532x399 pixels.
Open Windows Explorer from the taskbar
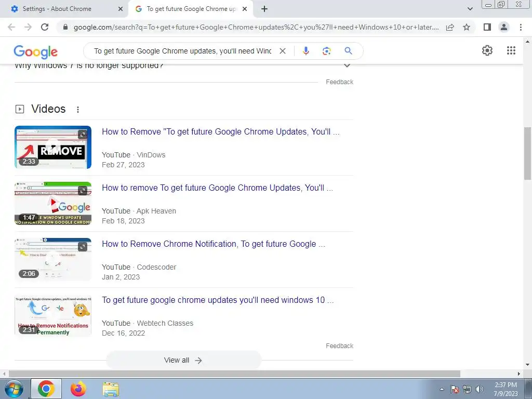pyautogui.click(x=111, y=389)
